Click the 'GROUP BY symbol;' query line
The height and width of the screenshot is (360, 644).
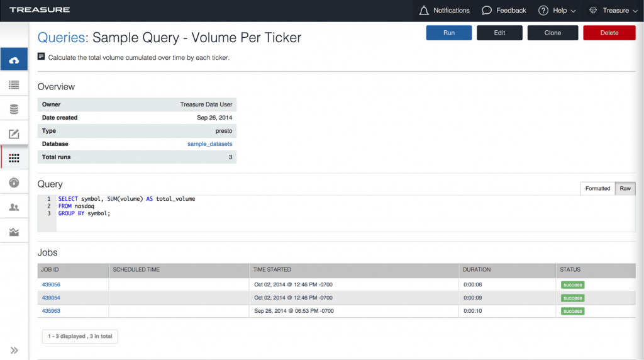(x=84, y=214)
